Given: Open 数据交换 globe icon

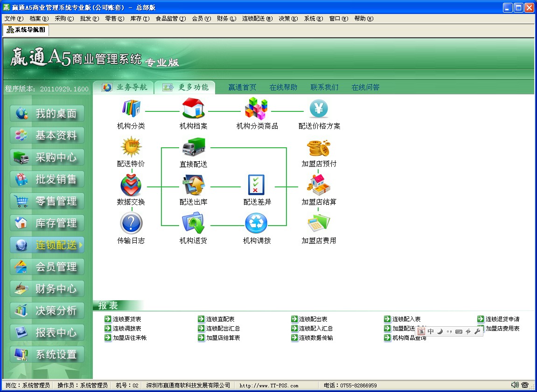Looking at the screenshot, I should pos(131,186).
